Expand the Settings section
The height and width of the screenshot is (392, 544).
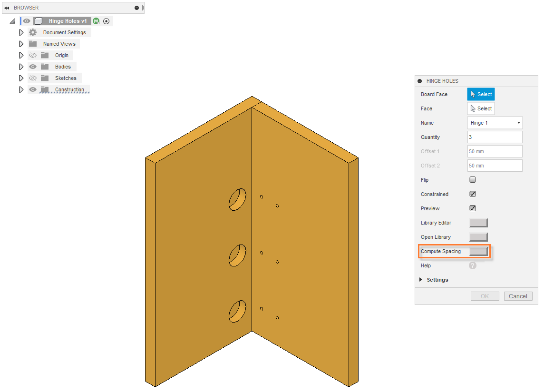[421, 280]
